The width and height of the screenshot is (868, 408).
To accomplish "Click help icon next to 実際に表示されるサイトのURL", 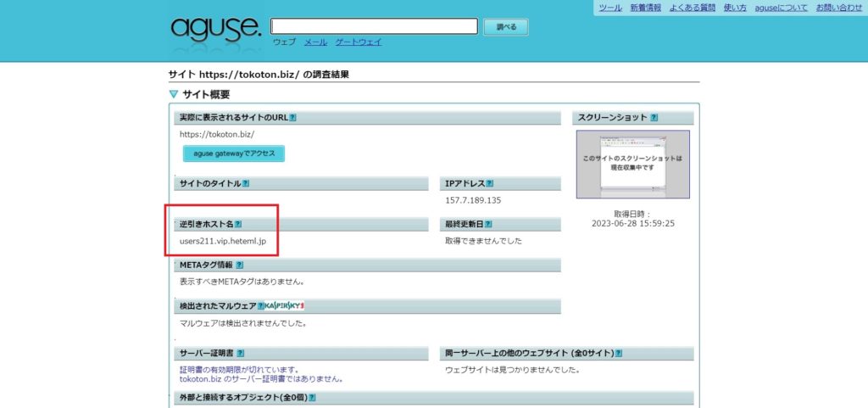I will [292, 118].
